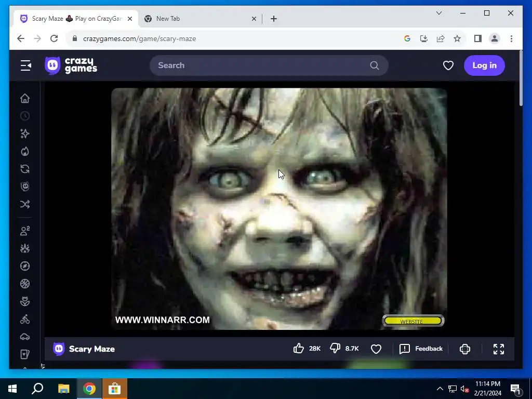Image resolution: width=532 pixels, height=399 pixels.
Task: Like the Scary Maze game
Action: click(299, 349)
